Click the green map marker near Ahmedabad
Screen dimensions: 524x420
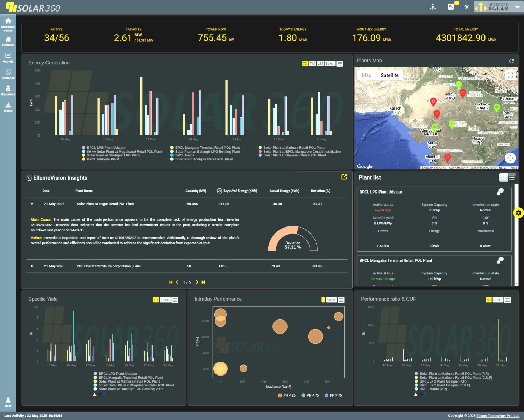[434, 128]
